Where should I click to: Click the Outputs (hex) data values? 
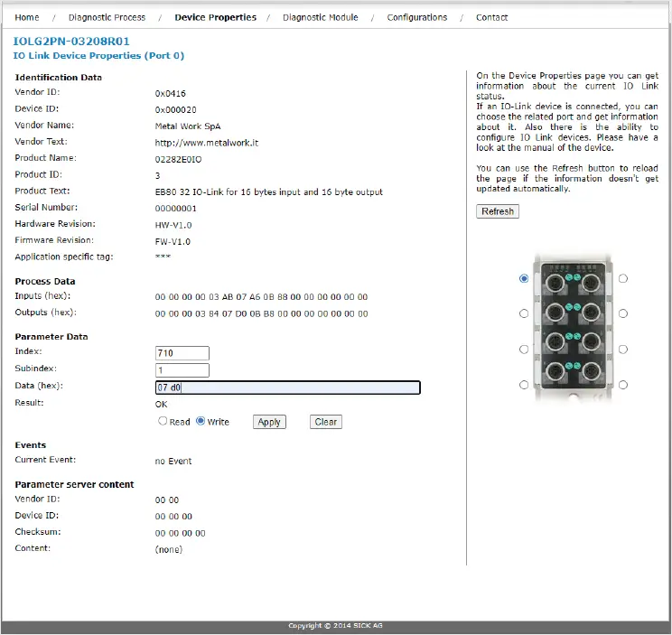261,313
